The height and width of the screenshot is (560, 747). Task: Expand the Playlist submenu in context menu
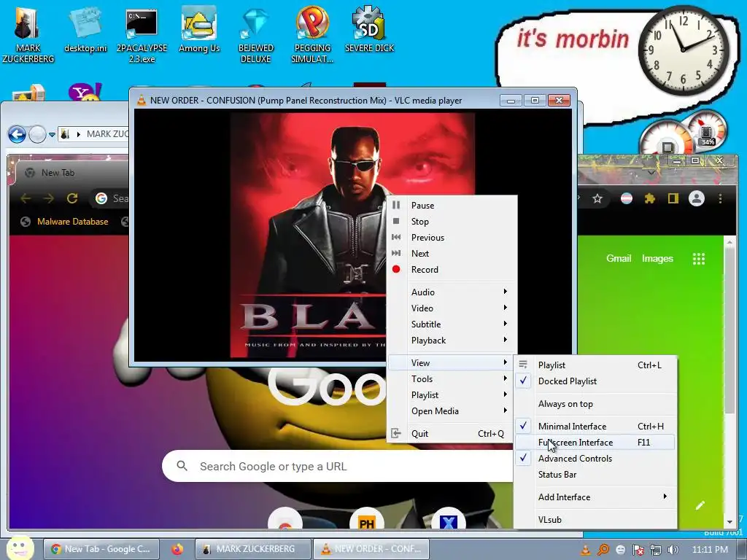click(x=451, y=395)
